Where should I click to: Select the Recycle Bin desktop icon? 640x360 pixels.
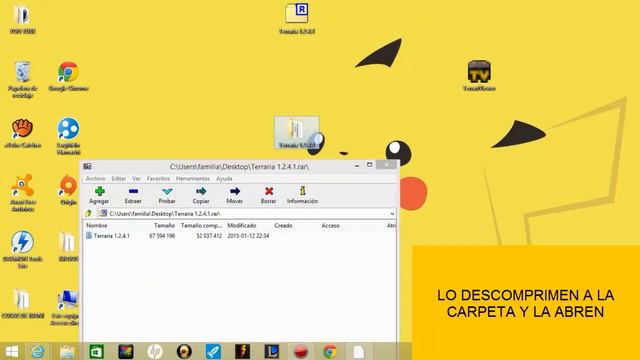point(22,80)
